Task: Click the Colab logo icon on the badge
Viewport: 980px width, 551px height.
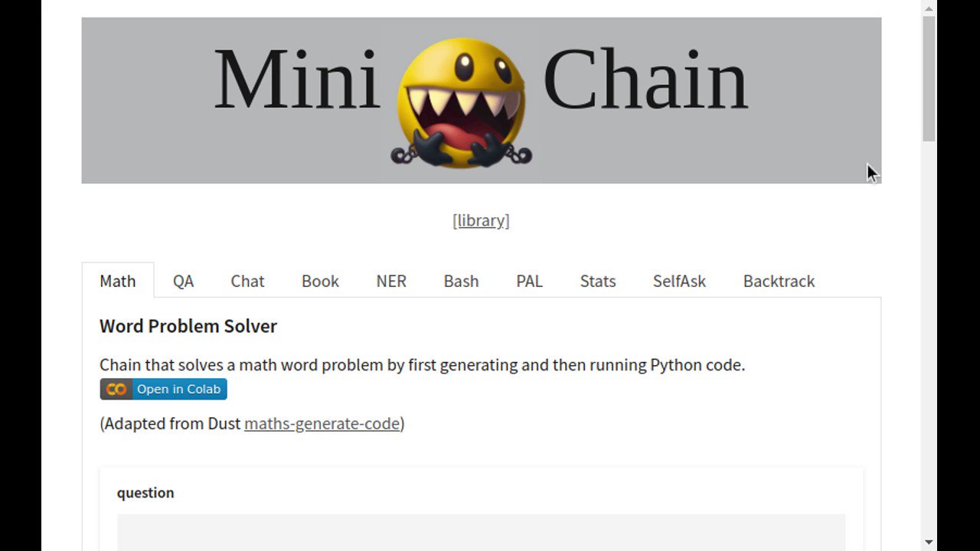Action: click(x=115, y=389)
